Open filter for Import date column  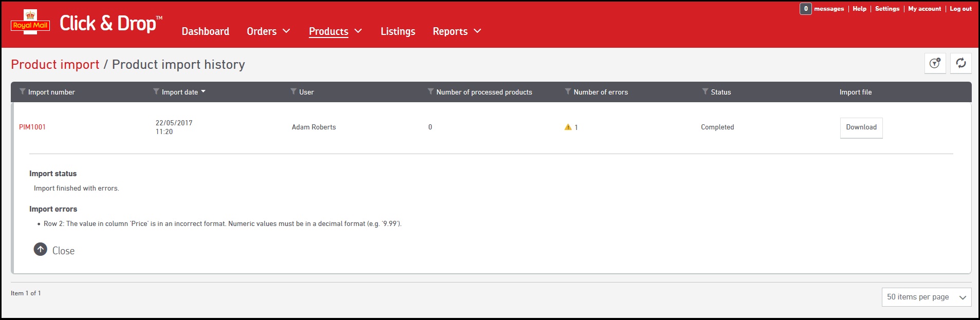[156, 91]
